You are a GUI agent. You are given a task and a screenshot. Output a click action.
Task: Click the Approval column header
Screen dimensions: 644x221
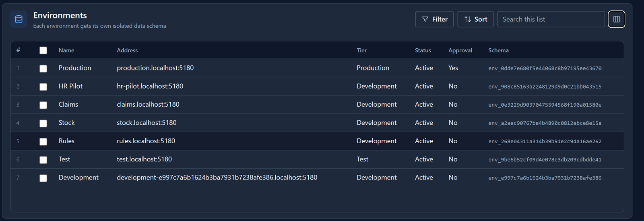[x=460, y=50]
